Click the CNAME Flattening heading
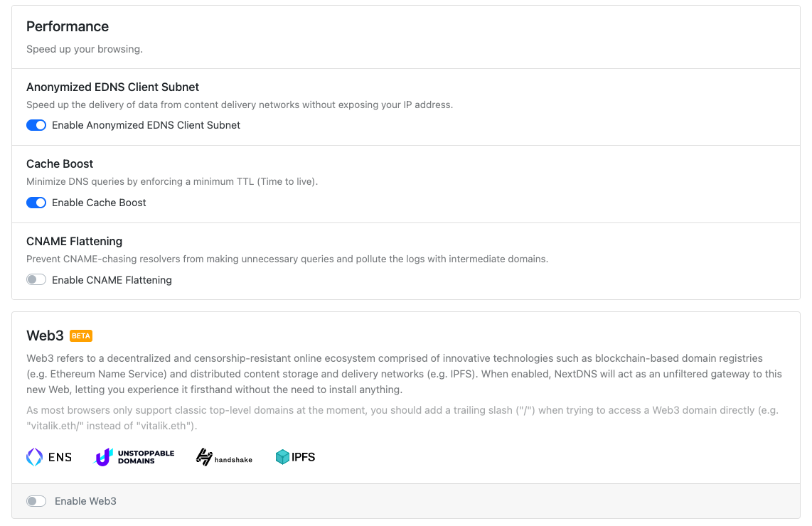Screen dimensions: 812x526 click(74, 241)
